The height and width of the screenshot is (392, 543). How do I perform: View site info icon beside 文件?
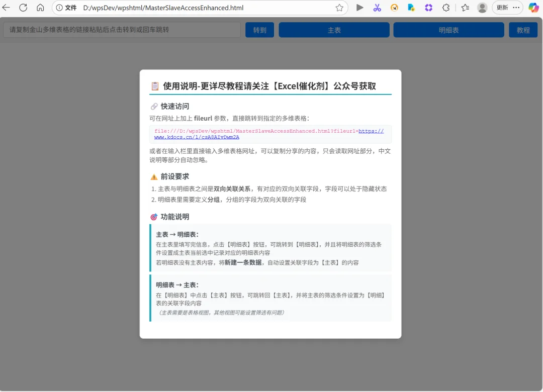[x=59, y=8]
